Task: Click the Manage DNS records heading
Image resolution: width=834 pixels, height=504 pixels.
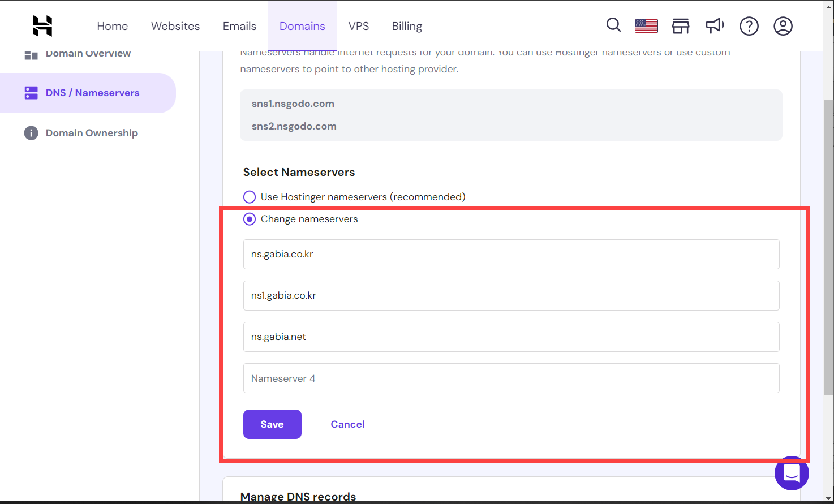Action: click(x=298, y=497)
